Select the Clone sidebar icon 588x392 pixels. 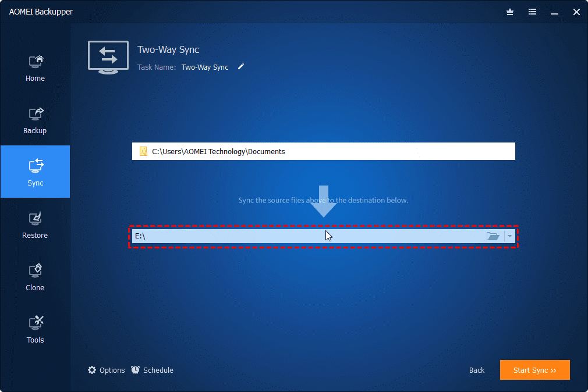35,276
